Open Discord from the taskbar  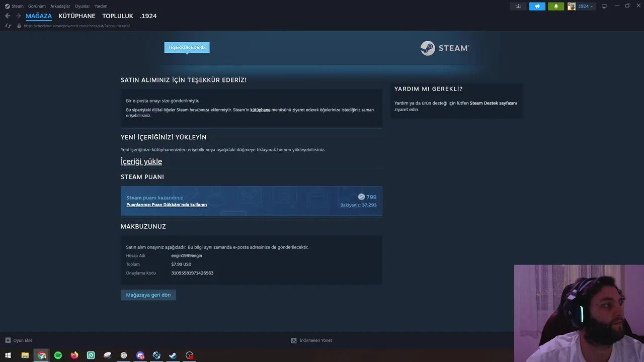coord(140,355)
